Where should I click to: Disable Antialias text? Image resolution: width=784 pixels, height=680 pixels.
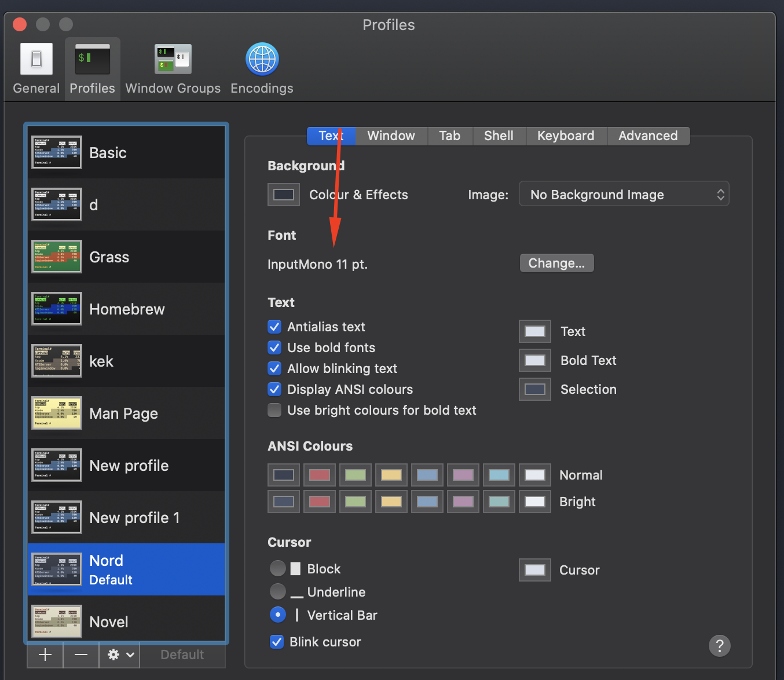[x=274, y=327]
